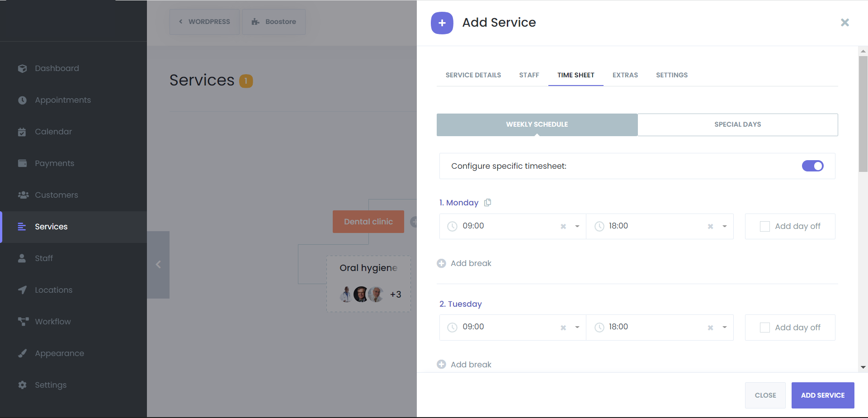Open Appearance in the sidebar
Screen dimensions: 868x418
[x=59, y=353]
